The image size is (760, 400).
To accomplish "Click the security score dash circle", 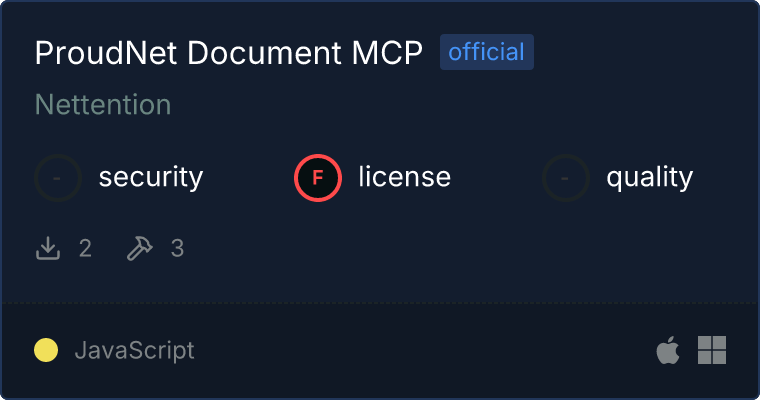I will (58, 178).
